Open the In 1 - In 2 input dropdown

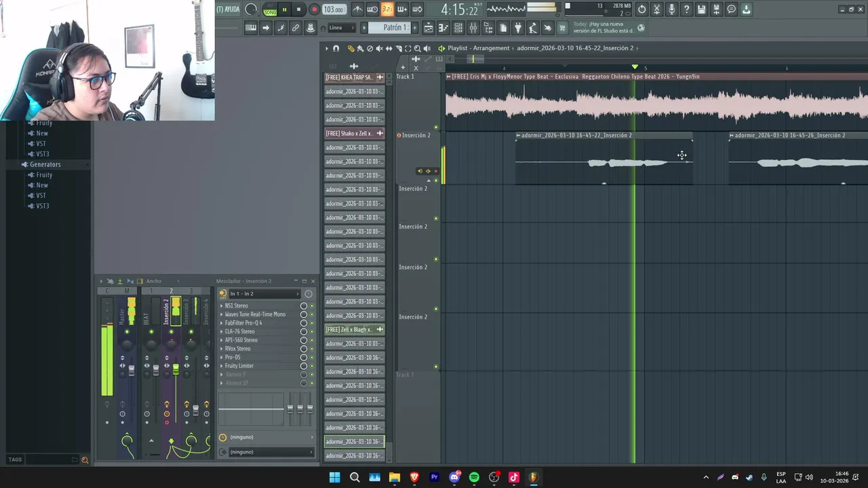pos(264,293)
